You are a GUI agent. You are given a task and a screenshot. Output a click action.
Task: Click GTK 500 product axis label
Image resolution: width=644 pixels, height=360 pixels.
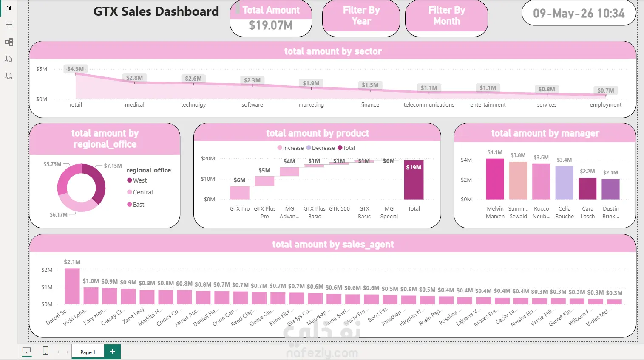pos(339,209)
